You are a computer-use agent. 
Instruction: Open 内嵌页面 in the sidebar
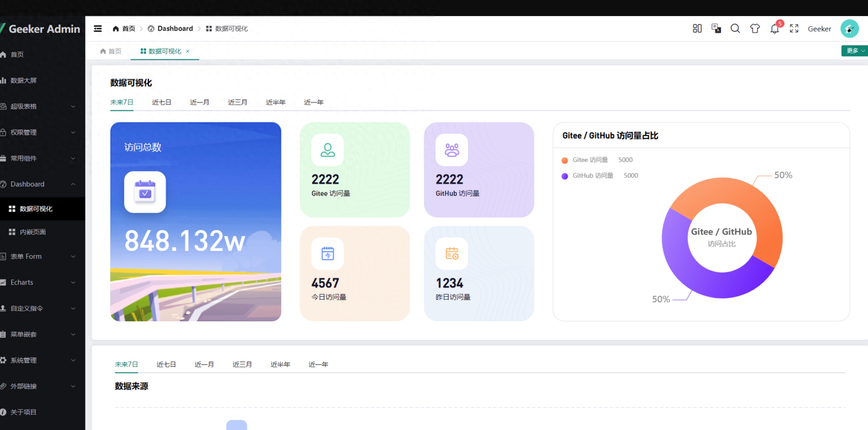click(42, 232)
